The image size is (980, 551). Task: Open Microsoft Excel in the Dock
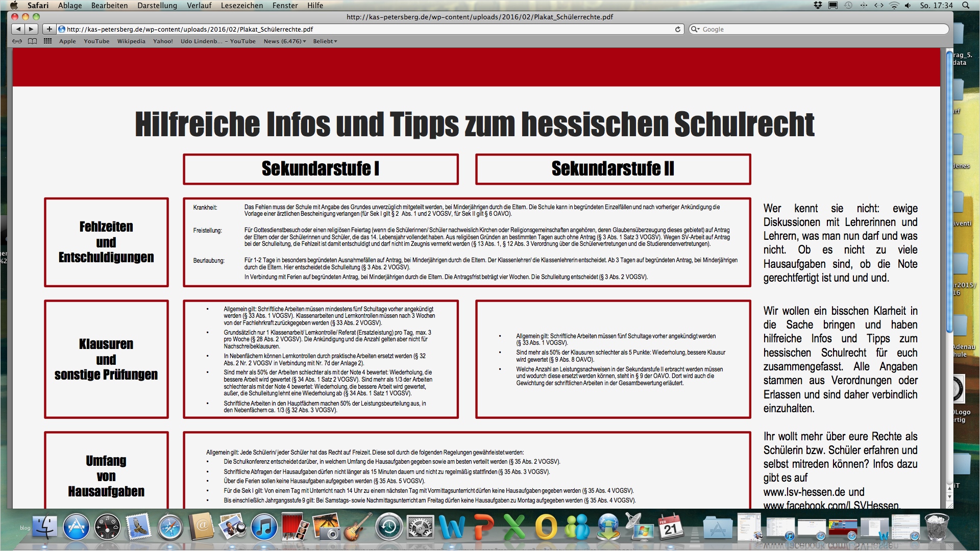(514, 527)
